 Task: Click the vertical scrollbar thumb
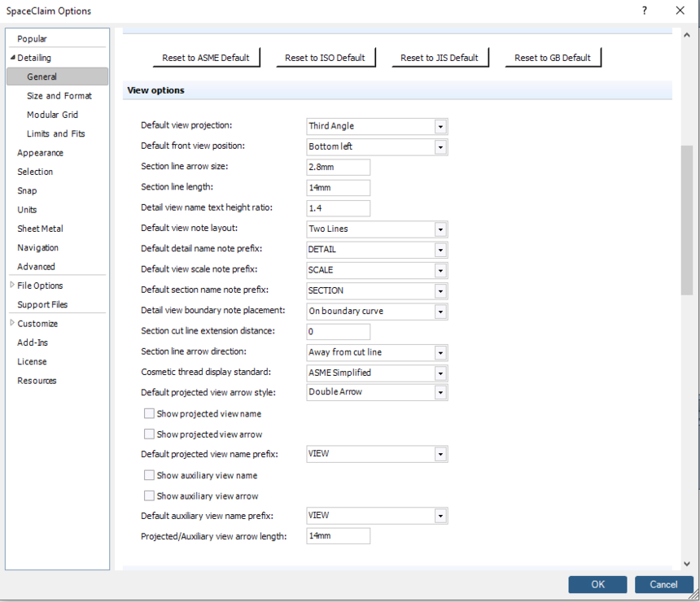click(x=687, y=220)
